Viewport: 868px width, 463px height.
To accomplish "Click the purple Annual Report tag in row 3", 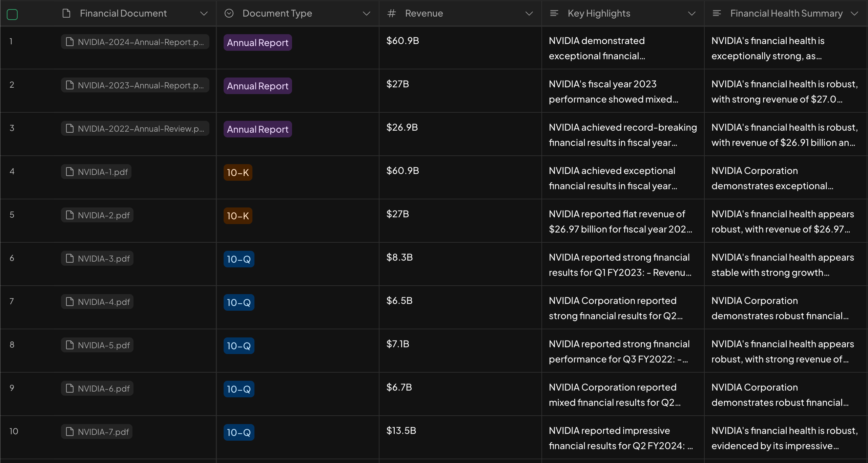I will coord(257,129).
